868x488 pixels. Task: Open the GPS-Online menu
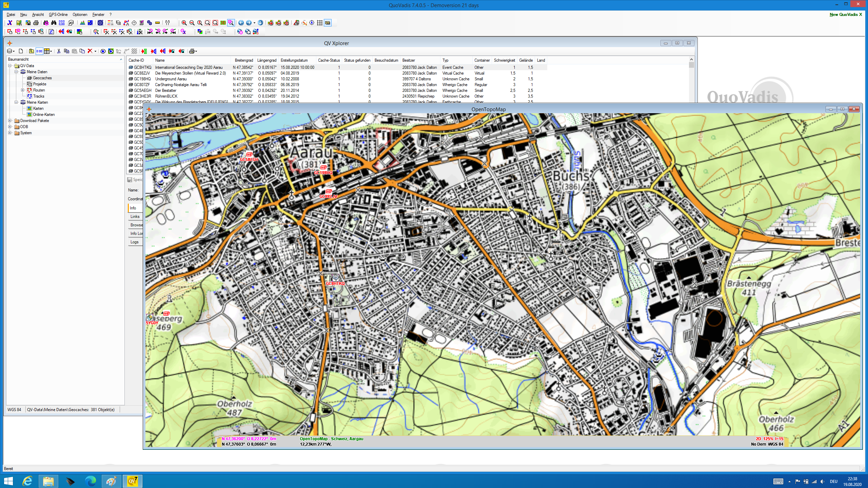(x=58, y=15)
